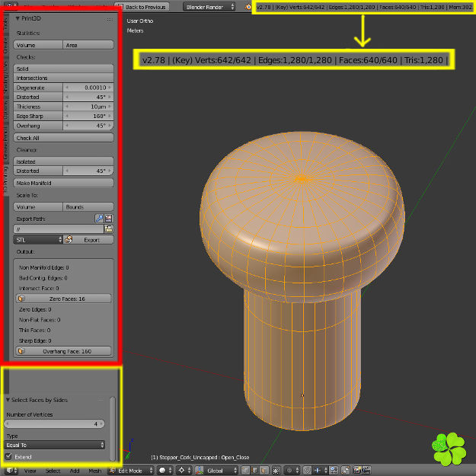The height and width of the screenshot is (476, 476).
Task: Click the export path text field
Action: pos(59,229)
